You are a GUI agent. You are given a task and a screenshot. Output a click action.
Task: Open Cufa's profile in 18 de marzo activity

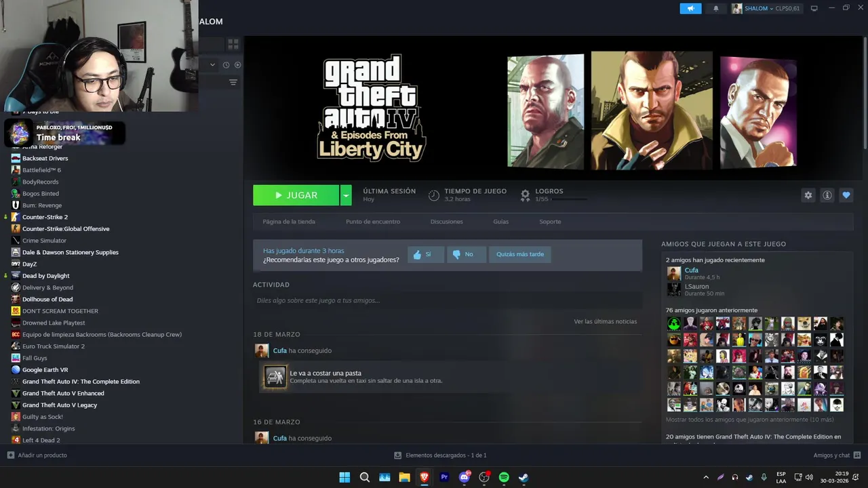[x=279, y=350]
